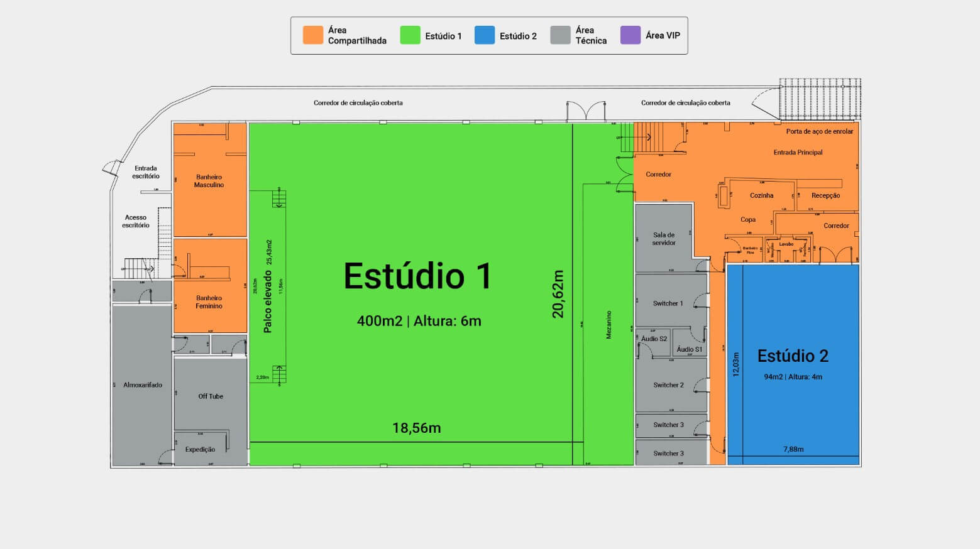980x549 pixels.
Task: Click the orange Área Compartilhada legend swatch
Action: pos(312,35)
